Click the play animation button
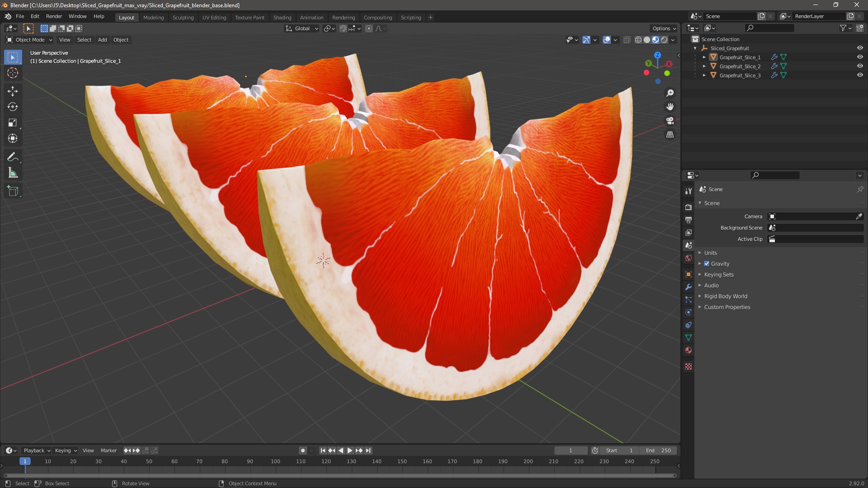Screen dimensions: 868x488 point(350,450)
